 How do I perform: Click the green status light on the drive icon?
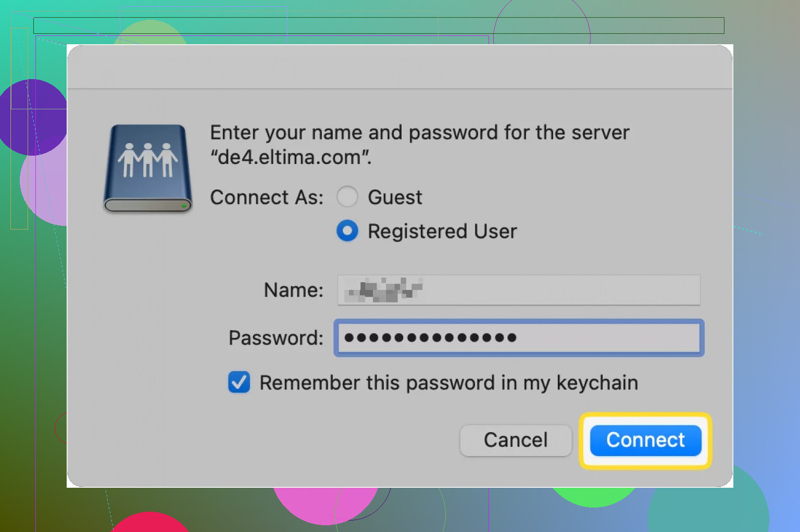point(184,206)
